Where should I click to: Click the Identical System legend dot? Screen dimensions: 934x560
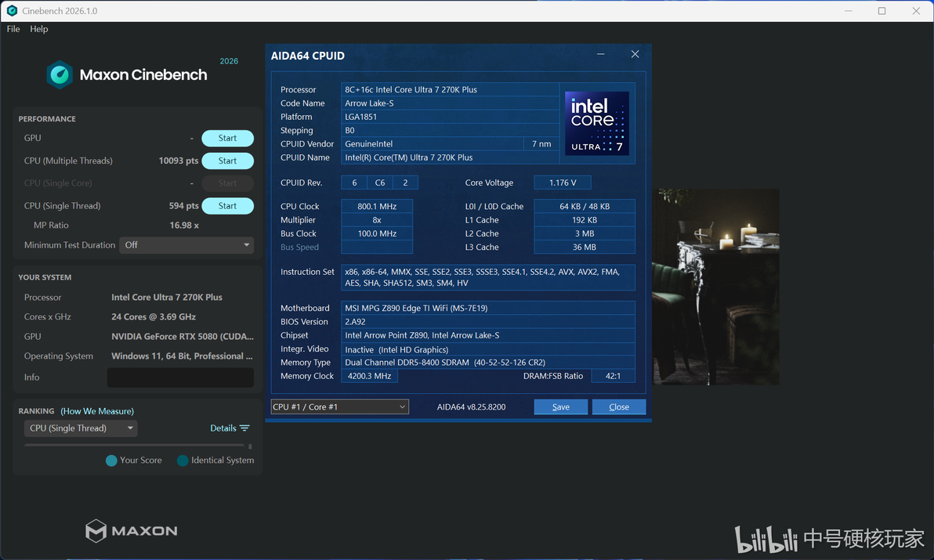[x=183, y=461]
